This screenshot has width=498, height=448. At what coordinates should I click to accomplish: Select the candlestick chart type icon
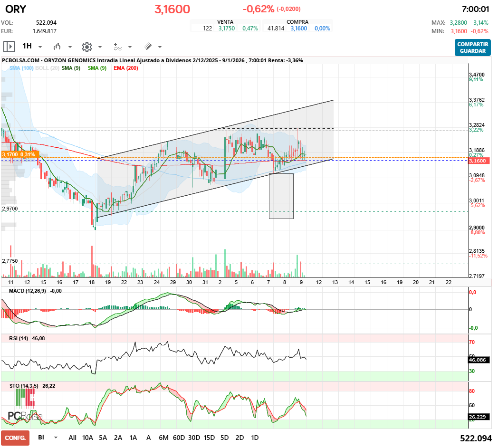point(58,47)
